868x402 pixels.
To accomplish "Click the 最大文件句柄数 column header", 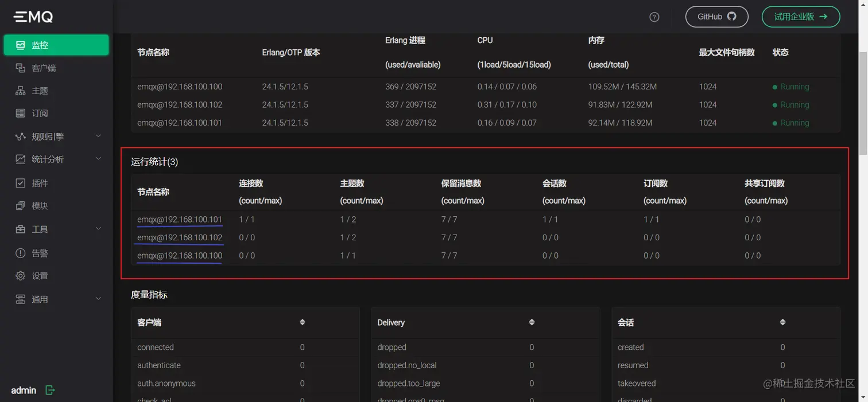I will pos(727,52).
